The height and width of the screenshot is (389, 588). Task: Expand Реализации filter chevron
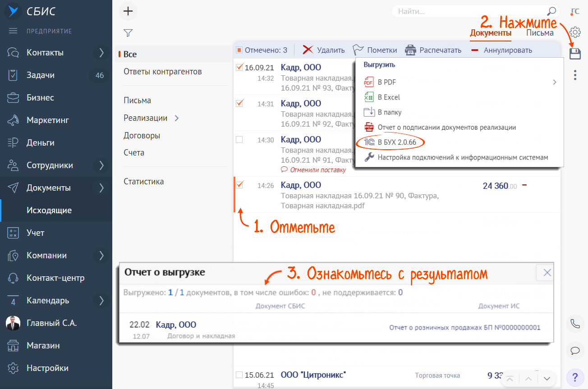(x=176, y=118)
